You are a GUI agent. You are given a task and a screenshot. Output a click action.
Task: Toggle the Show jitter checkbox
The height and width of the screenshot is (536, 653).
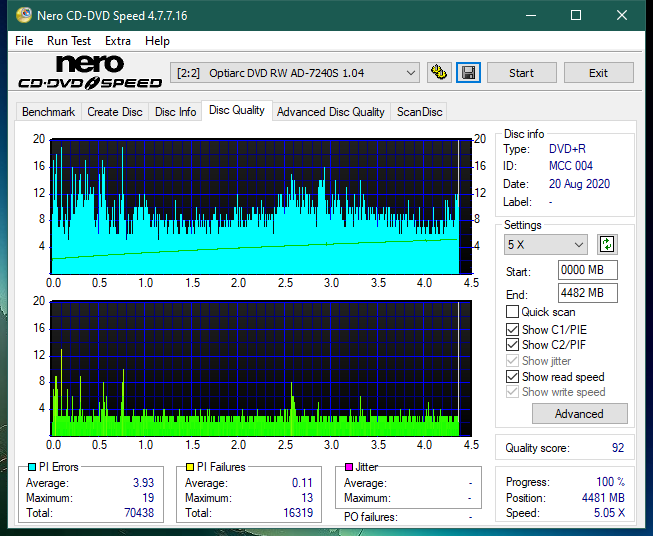(512, 361)
